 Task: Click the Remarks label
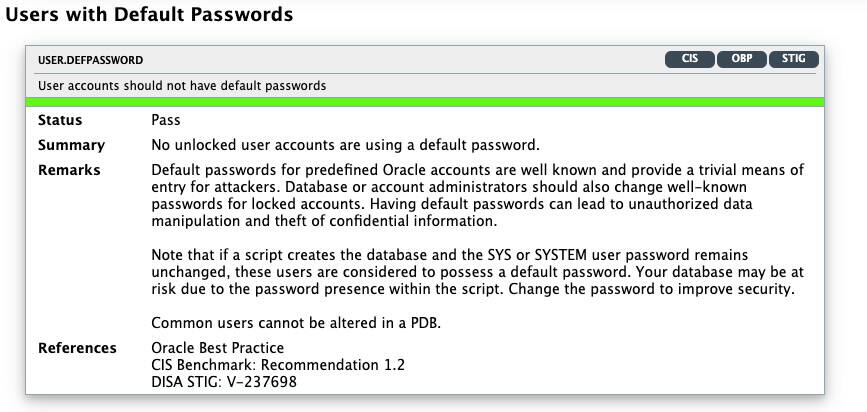(x=69, y=170)
